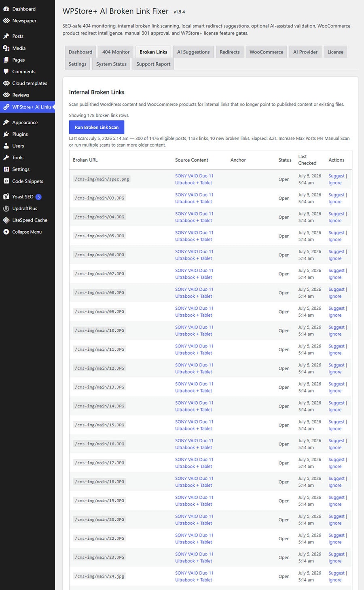This screenshot has height=590, width=364.
Task: Select the Broken Links tab
Action: click(x=153, y=52)
